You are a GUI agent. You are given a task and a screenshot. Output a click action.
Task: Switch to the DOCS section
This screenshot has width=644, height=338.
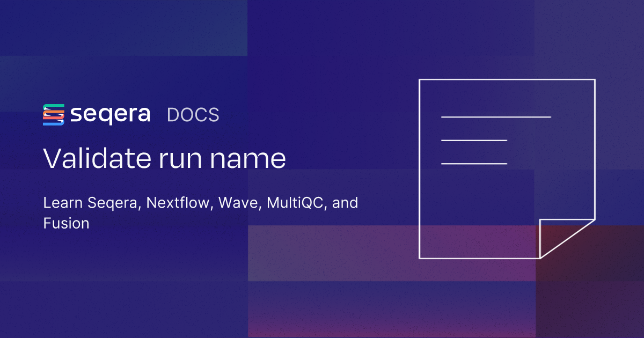coord(193,114)
